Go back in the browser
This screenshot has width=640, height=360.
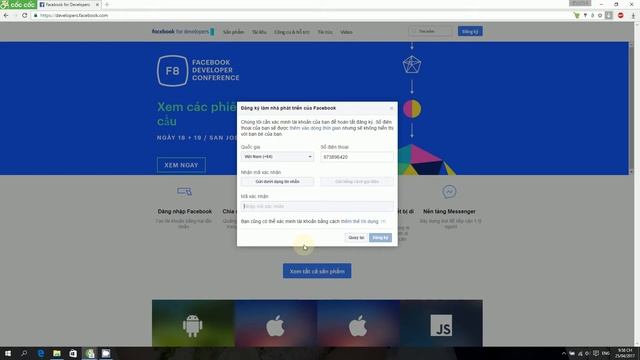coord(6,16)
